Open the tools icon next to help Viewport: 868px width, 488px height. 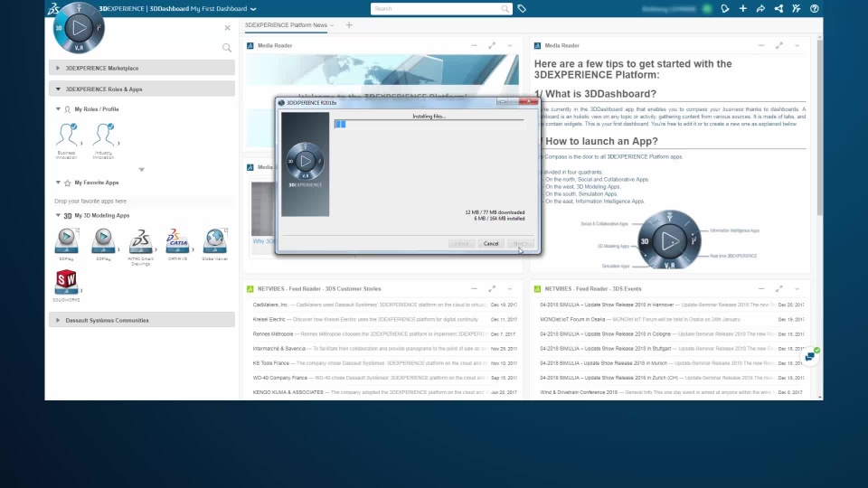[x=796, y=9]
